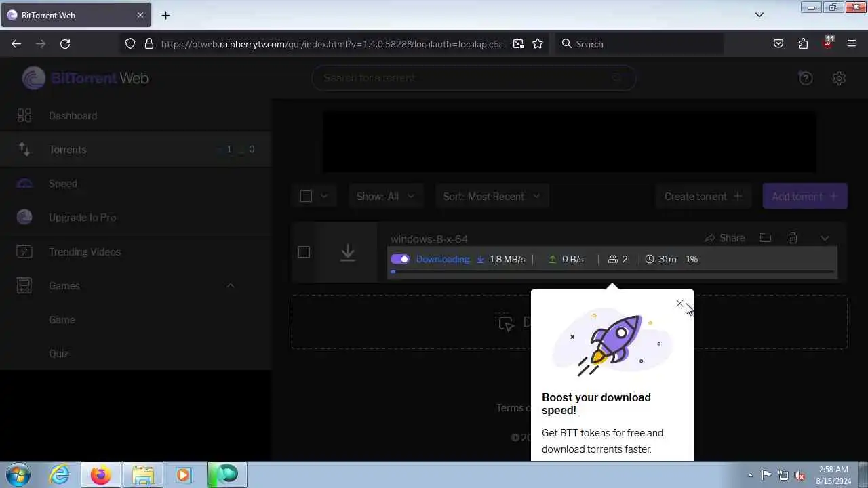Screen dimensions: 868x488
Task: Click the Firefox Search box
Action: [639, 43]
